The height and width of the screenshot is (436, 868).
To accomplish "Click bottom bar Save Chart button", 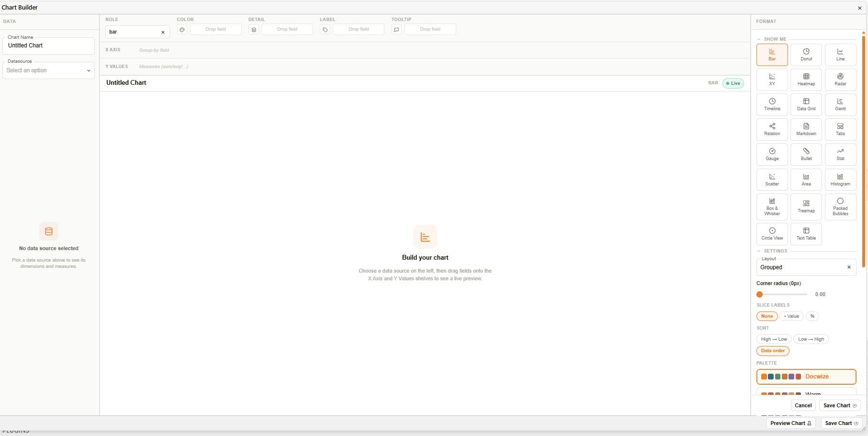I will 841,423.
